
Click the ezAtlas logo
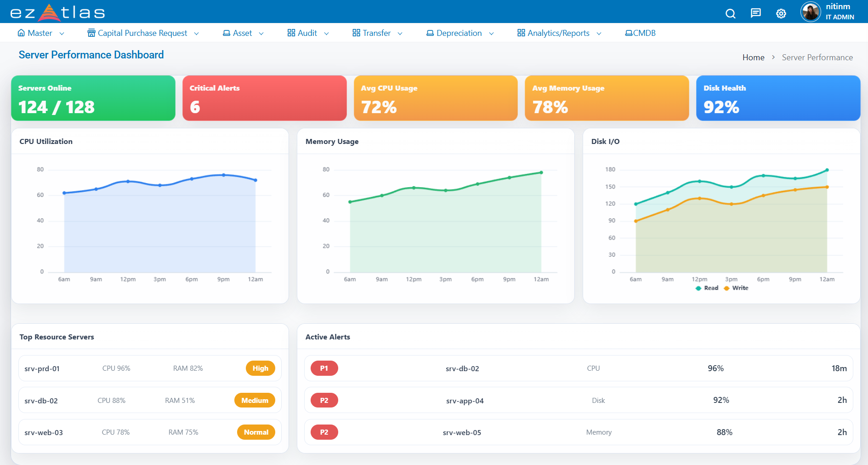pos(57,12)
